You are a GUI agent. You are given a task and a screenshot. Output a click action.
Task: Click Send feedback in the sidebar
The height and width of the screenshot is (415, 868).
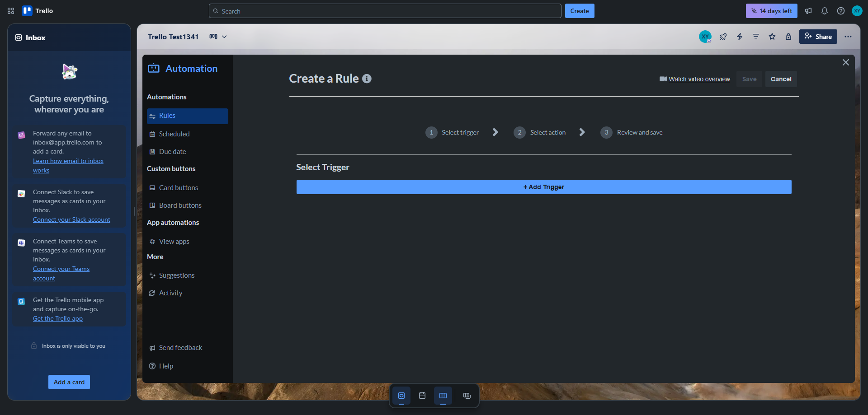(187, 348)
